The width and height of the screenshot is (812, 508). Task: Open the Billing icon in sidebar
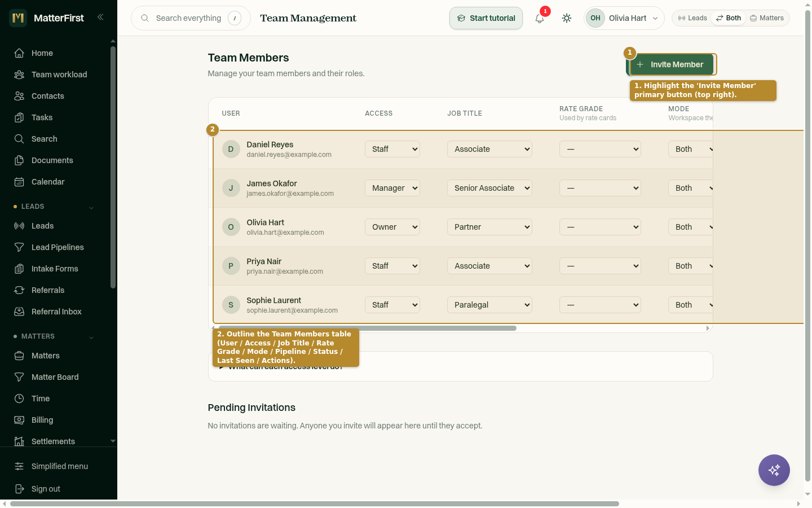pyautogui.click(x=19, y=420)
